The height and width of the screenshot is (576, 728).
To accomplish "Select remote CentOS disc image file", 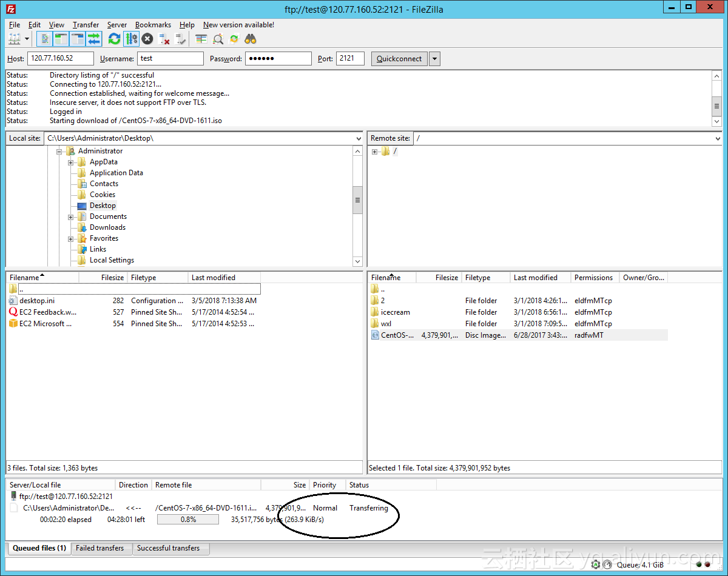I will 519,335.
